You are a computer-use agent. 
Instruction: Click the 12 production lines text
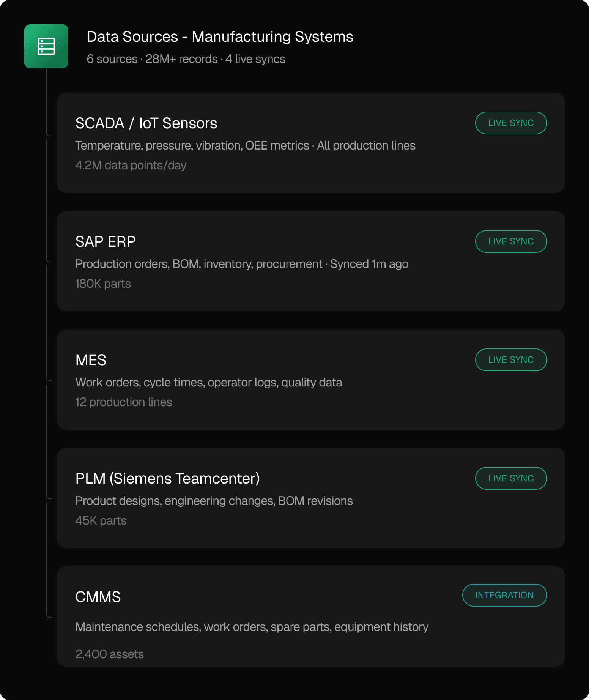tap(123, 402)
